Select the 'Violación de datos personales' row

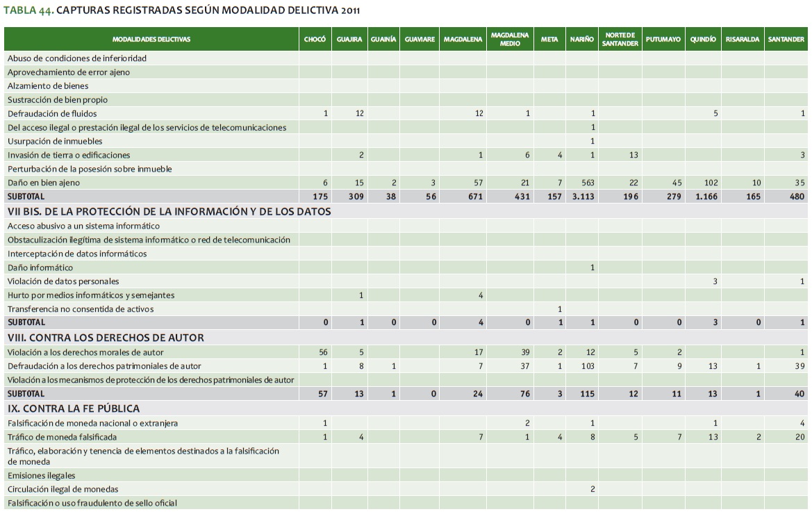(x=63, y=281)
